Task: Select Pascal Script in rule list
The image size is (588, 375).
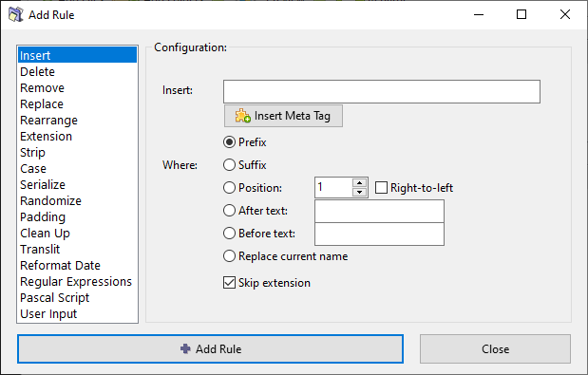Action: tap(55, 297)
